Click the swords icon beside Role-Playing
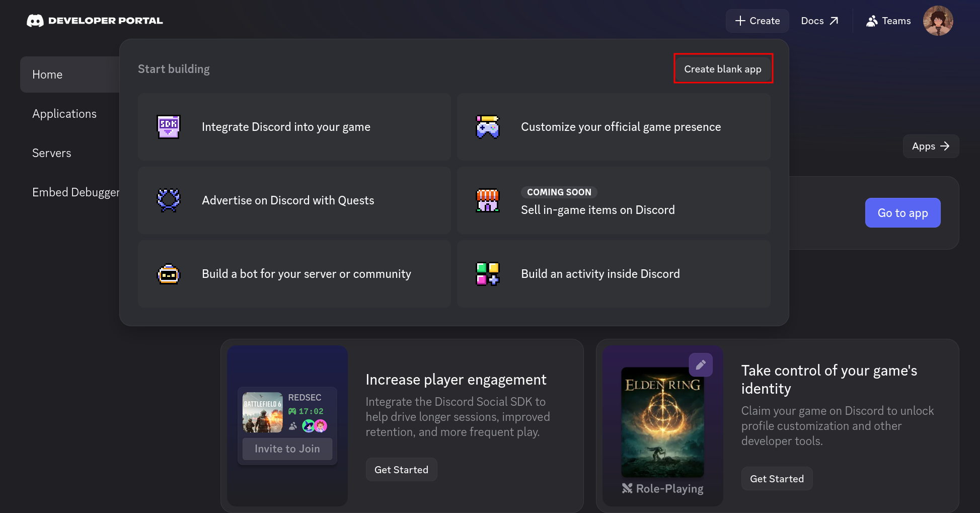The height and width of the screenshot is (513, 980). click(x=627, y=488)
